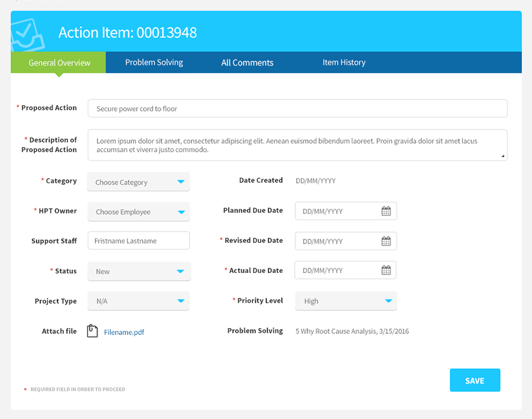Click the paperclip attach file icon
The width and height of the screenshot is (532, 419).
(92, 332)
